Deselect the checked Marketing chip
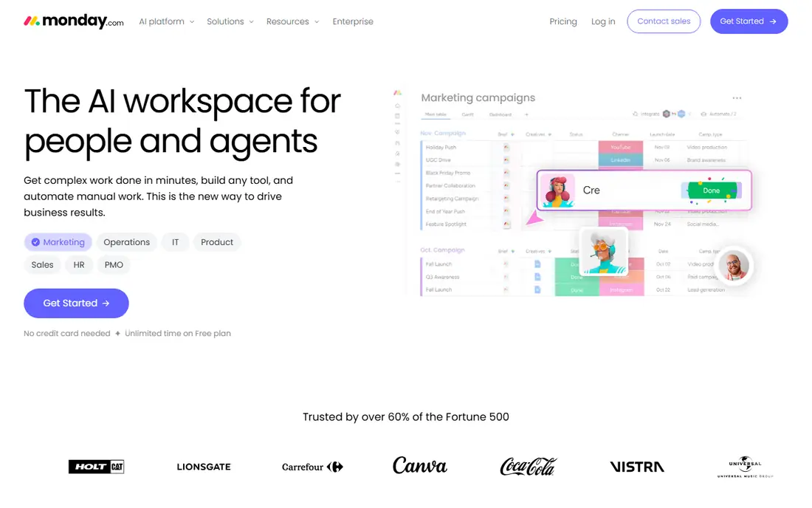 pos(58,242)
